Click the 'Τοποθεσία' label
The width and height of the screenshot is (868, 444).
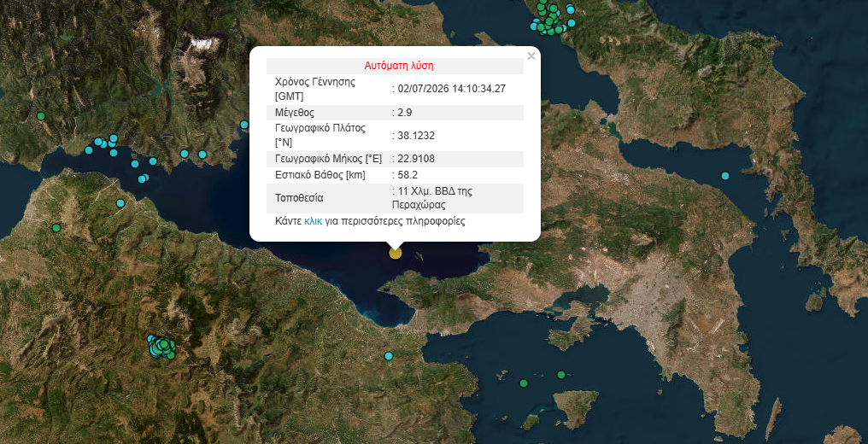299,198
